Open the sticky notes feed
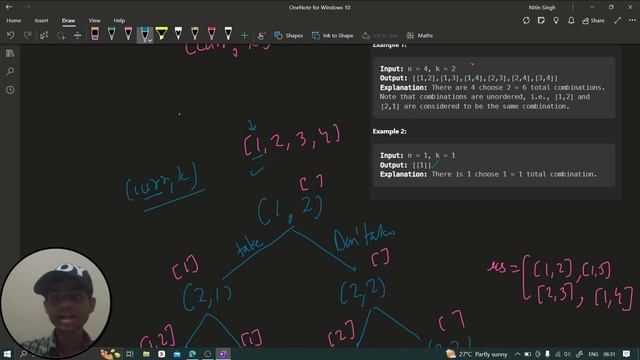Viewport: 640px width, 360px height. 541,20
